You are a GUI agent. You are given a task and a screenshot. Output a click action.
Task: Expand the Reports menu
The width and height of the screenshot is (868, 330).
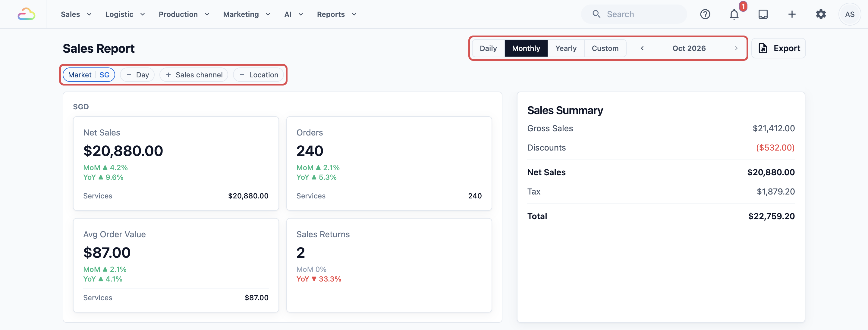[x=337, y=14]
